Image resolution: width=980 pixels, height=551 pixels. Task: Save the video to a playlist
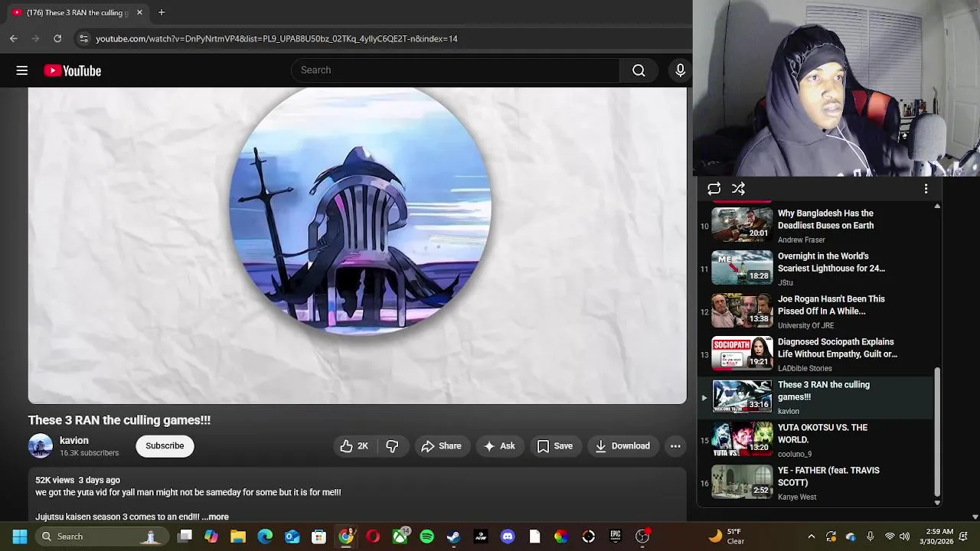555,446
